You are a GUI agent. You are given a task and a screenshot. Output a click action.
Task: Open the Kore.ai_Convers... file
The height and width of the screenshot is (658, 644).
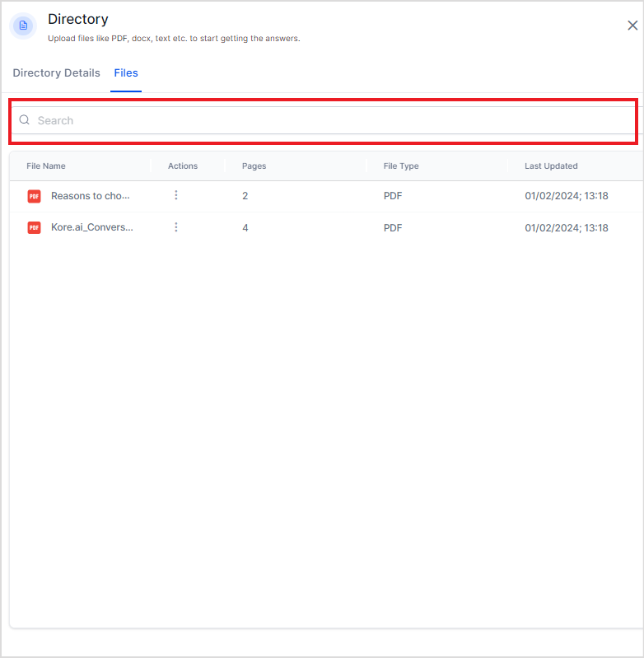click(92, 227)
